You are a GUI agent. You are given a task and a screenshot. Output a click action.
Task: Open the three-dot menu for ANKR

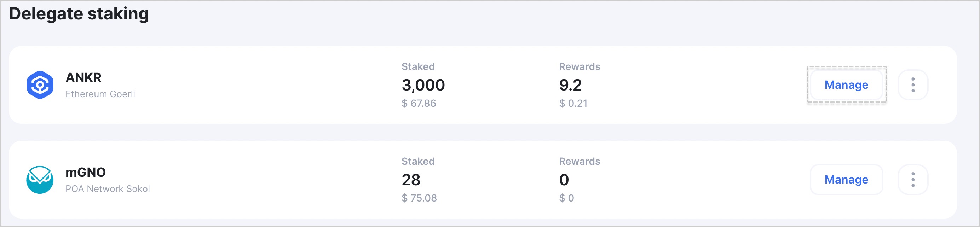pyautogui.click(x=913, y=85)
